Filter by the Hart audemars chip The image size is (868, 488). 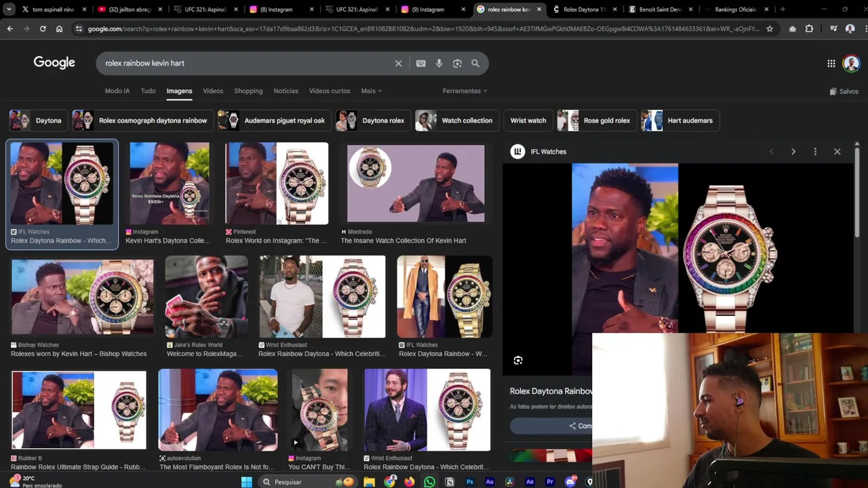pyautogui.click(x=680, y=121)
